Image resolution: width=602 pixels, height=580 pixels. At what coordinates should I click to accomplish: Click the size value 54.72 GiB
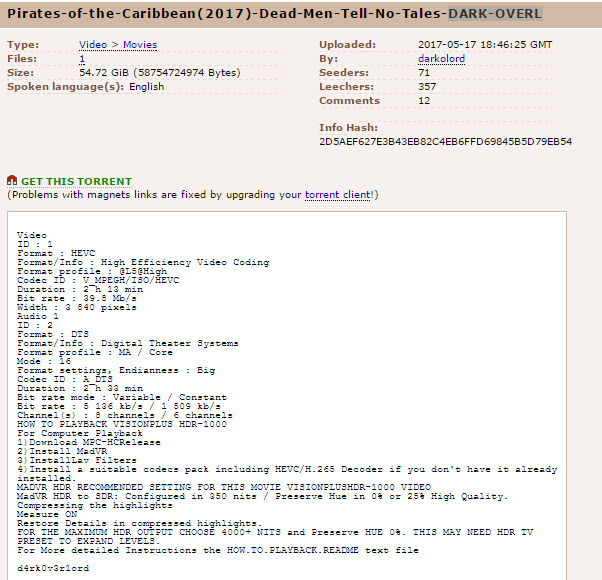coord(160,73)
